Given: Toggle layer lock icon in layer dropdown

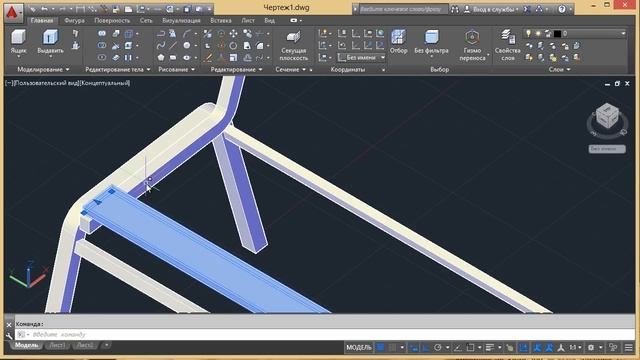Looking at the screenshot, I should point(548,33).
